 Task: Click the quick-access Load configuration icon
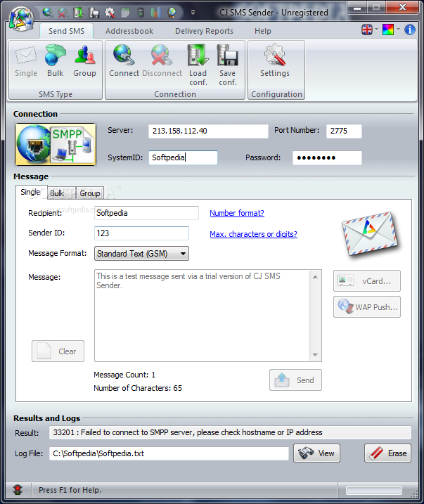point(78,12)
